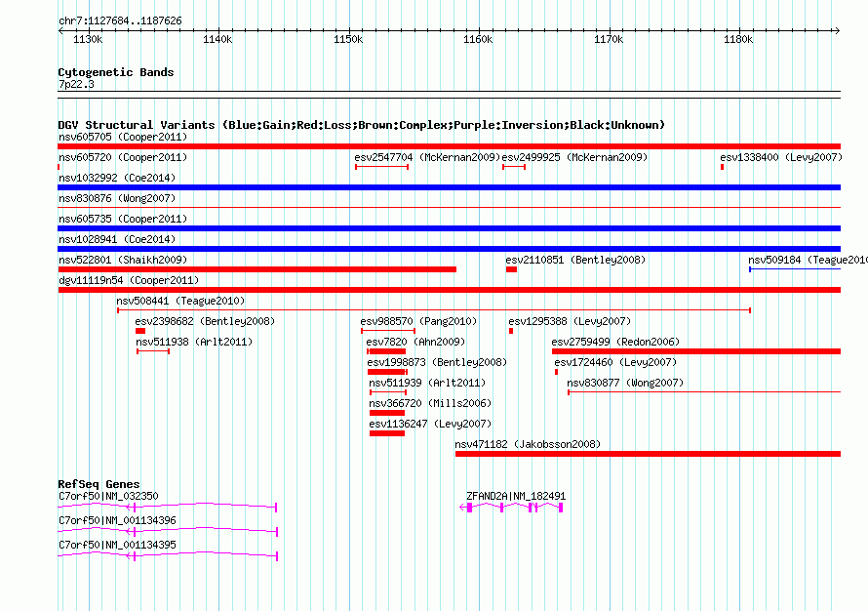Select esv1136247 (Levy2007) label
Screen dimensions: 868x611
430,424
